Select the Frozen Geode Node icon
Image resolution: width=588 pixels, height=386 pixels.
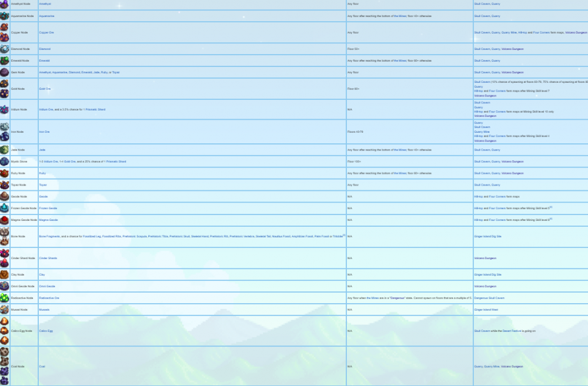coord(5,208)
